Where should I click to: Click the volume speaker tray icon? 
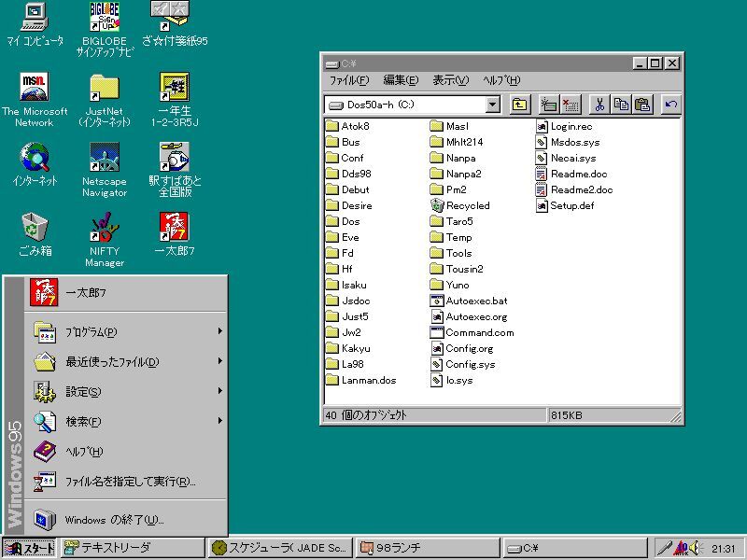[694, 548]
